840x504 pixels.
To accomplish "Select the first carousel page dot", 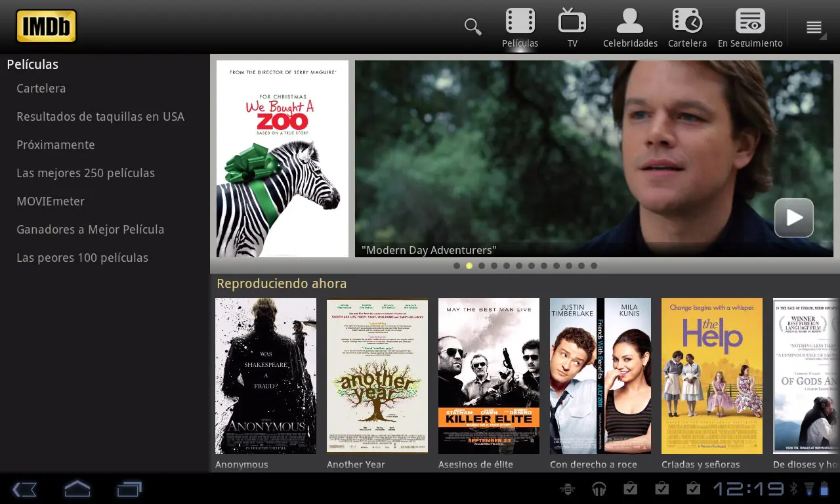I will pos(457,266).
